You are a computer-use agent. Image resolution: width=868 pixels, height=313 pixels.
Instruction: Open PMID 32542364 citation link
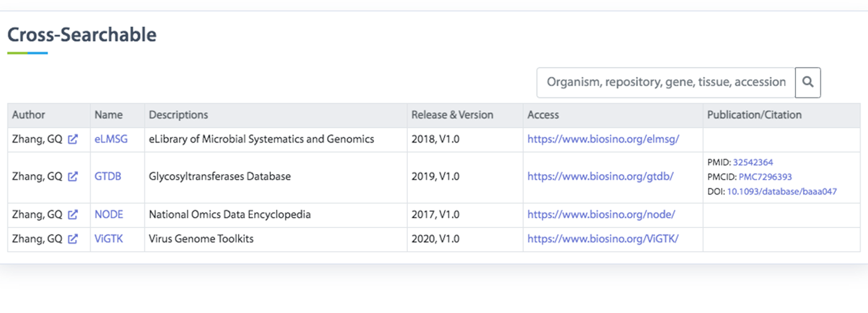point(753,162)
